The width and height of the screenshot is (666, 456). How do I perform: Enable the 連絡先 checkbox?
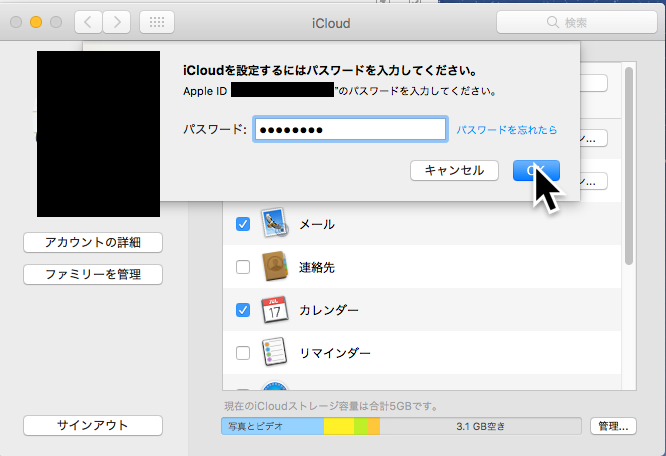pyautogui.click(x=242, y=267)
